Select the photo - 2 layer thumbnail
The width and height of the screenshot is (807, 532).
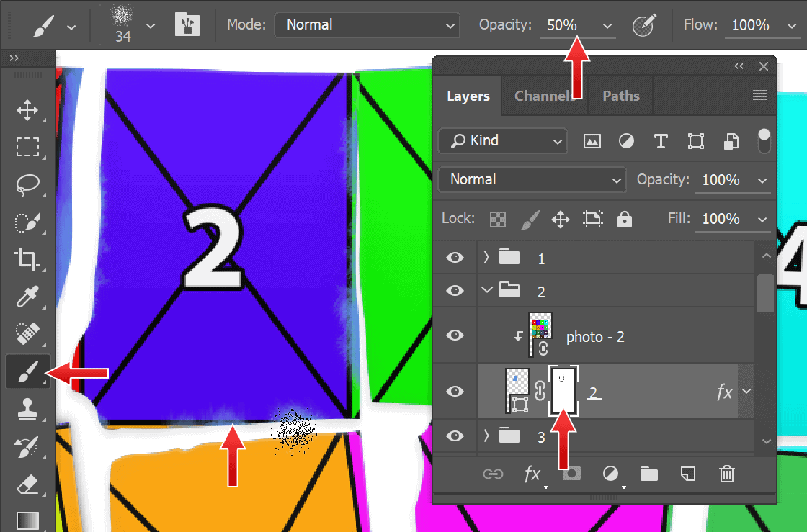540,335
